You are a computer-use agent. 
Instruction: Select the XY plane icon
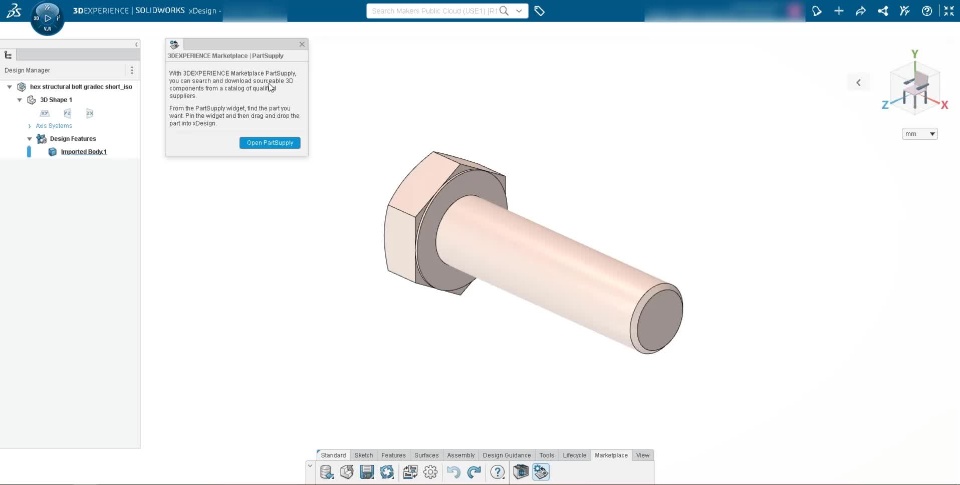[45, 113]
